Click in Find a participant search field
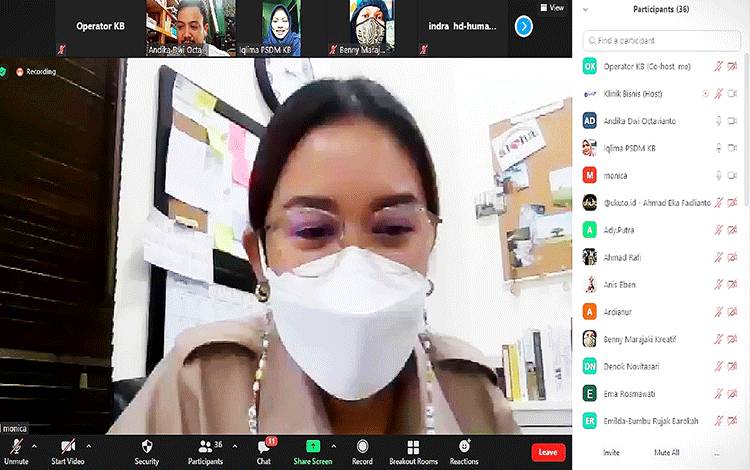 [x=662, y=41]
